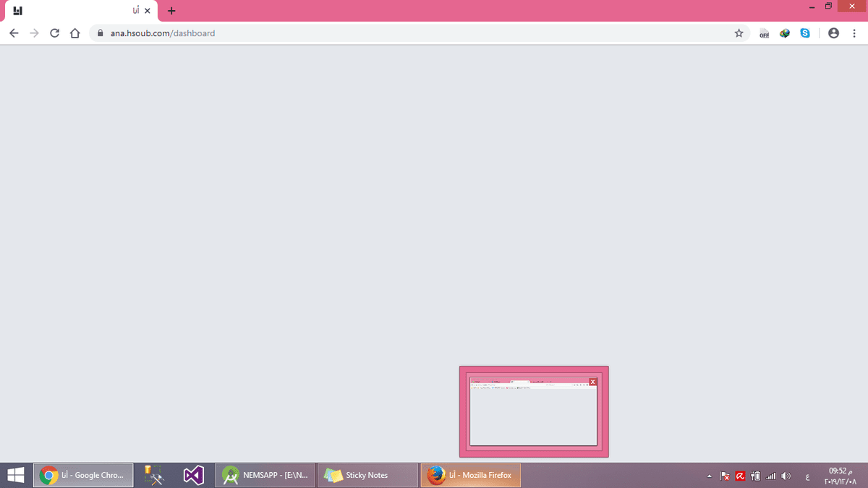Close the current Chrome tab
Screen dimensions: 868x488
[x=148, y=11]
